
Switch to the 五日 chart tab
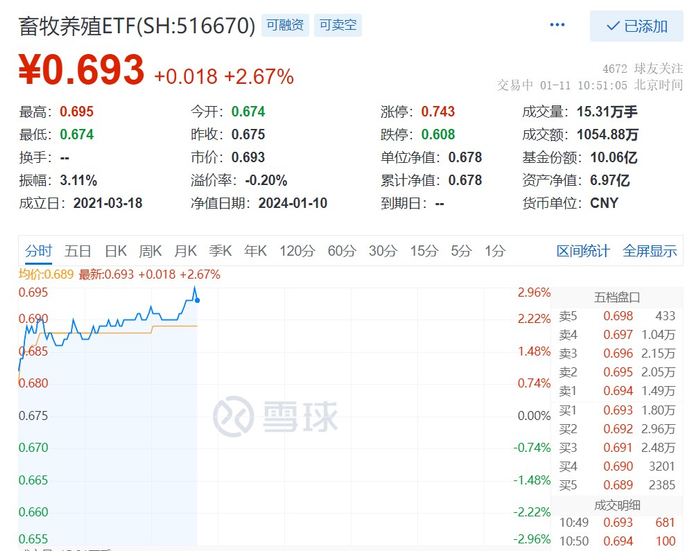click(78, 251)
